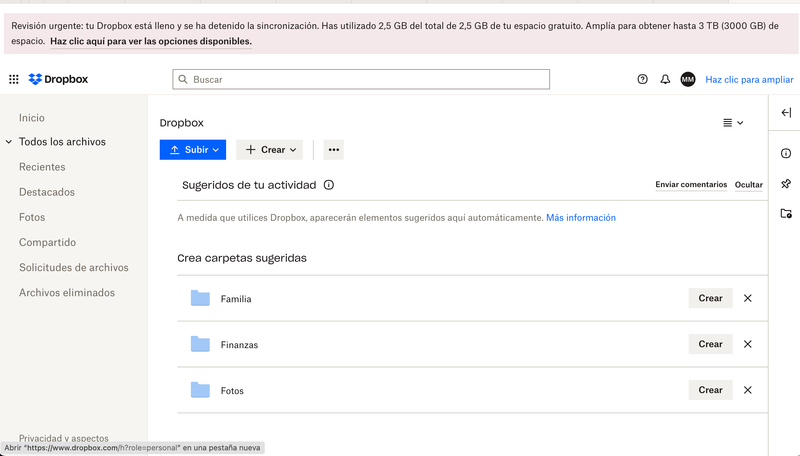This screenshot has width=800, height=456.
Task: Click the Familia folder icon
Action: tap(200, 298)
